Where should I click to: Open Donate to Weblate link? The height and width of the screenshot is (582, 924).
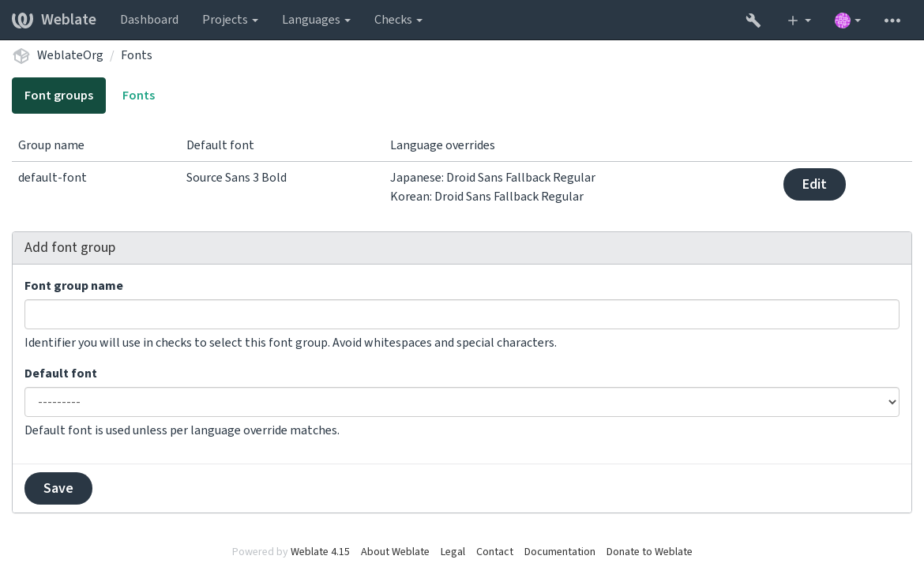pyautogui.click(x=649, y=551)
